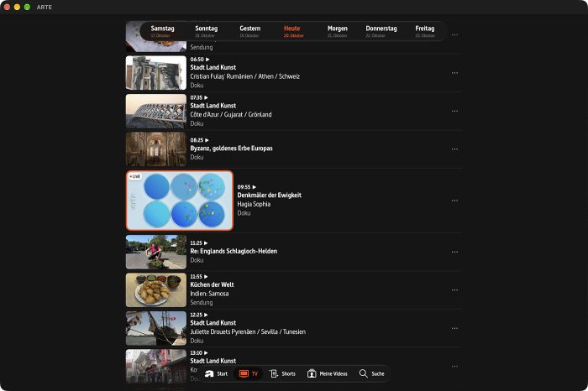Open the Re: Englands Schlagloch-Helden title

click(234, 251)
